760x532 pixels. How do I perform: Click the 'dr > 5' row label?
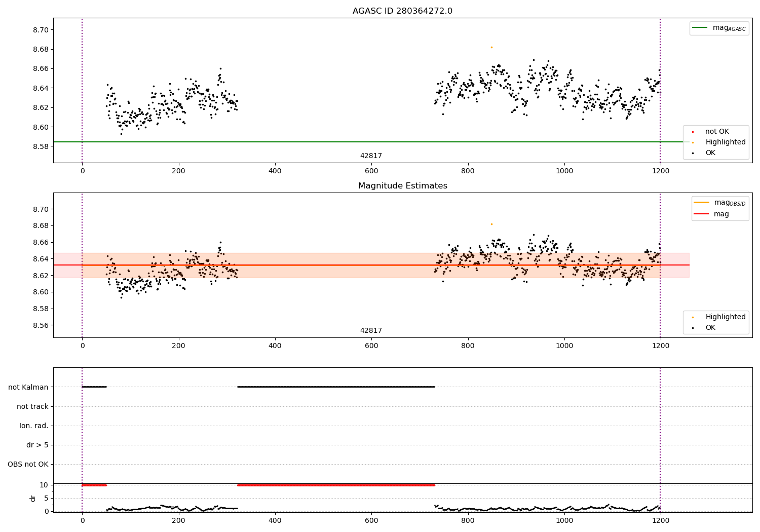(x=37, y=445)
